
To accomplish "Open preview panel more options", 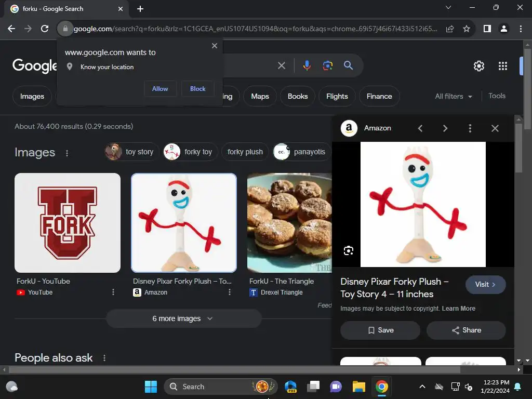I will [x=470, y=128].
